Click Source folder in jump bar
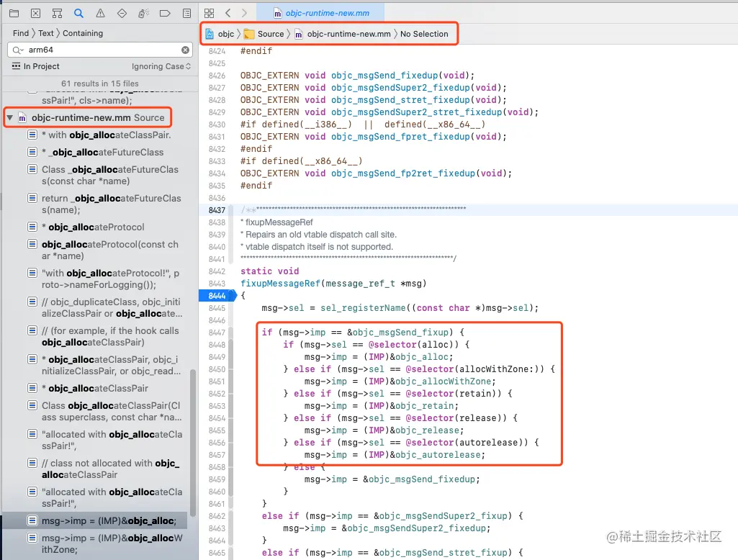This screenshot has width=738, height=560. pos(264,34)
